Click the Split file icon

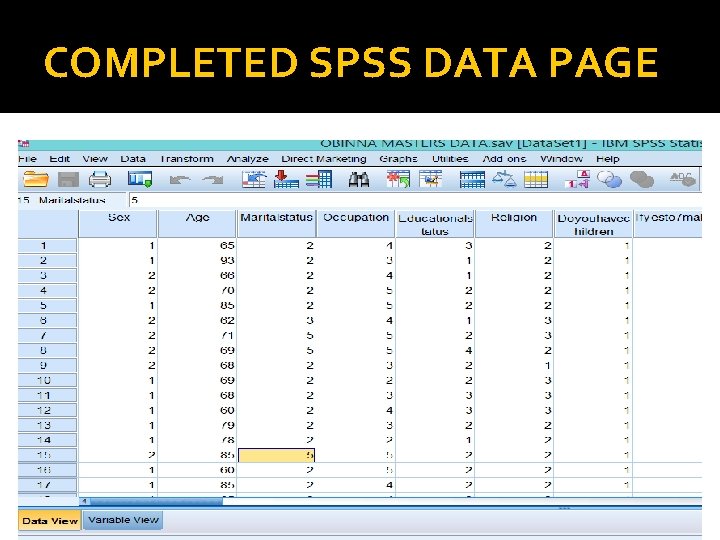click(472, 180)
